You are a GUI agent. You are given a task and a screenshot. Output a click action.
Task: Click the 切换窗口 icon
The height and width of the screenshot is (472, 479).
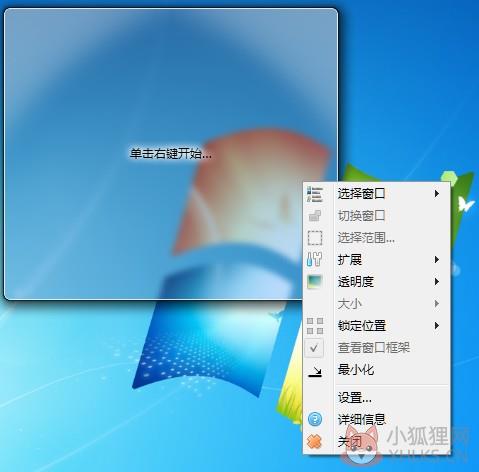pyautogui.click(x=315, y=216)
